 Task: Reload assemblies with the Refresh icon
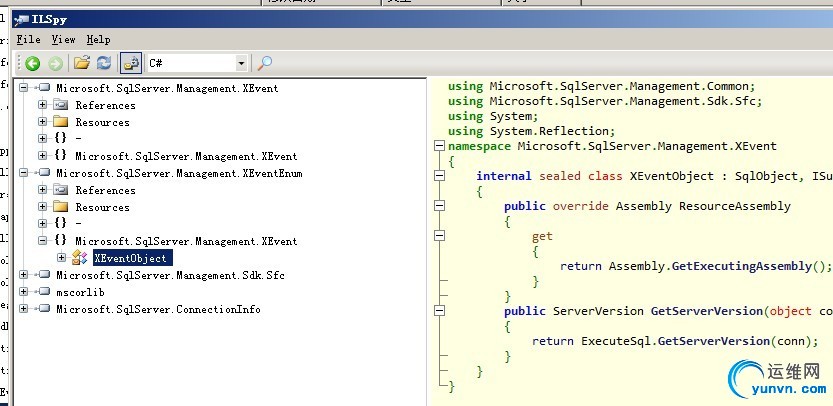[104, 63]
